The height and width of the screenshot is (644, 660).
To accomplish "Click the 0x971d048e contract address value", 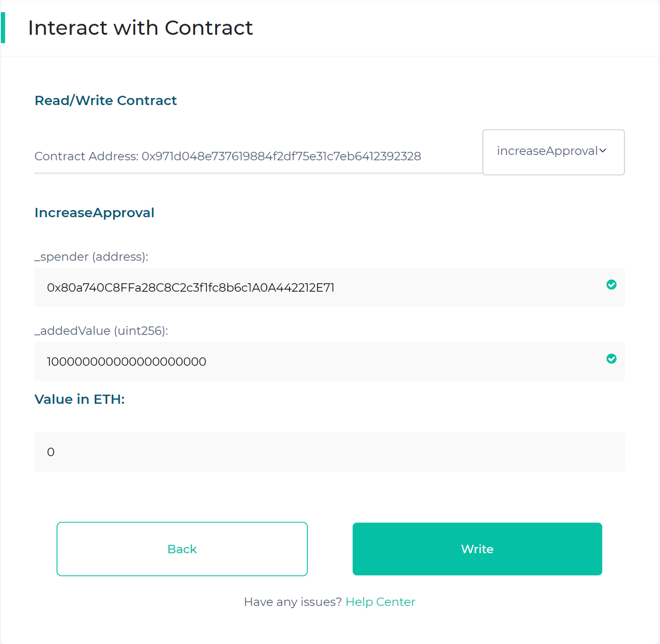I will 281,156.
